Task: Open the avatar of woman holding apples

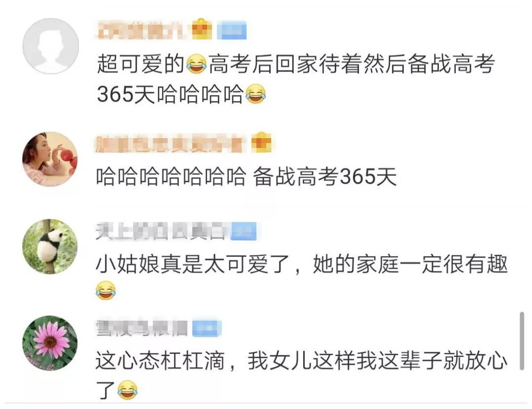Action: (50, 159)
